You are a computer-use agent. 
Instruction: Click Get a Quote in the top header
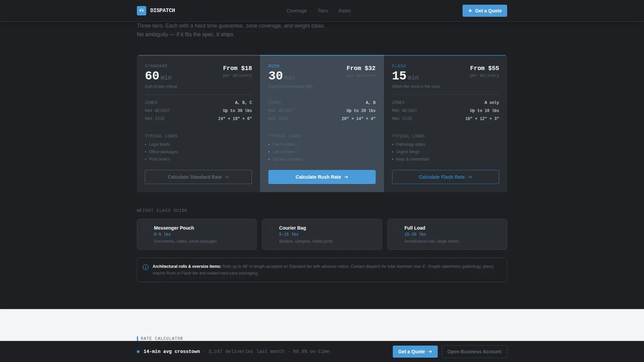485,11
